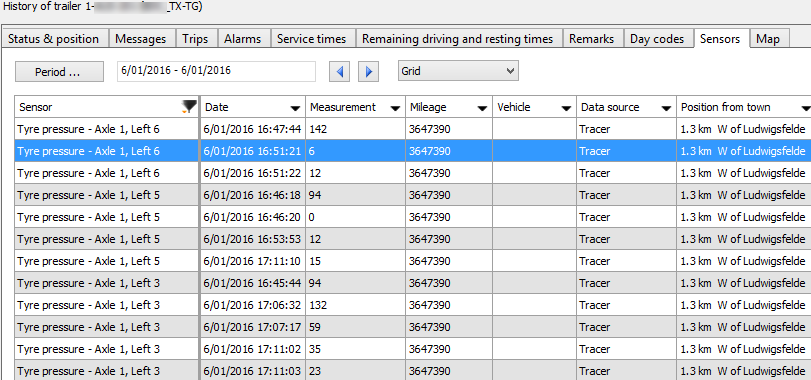811x380 pixels.
Task: Open the Map tab
Action: [768, 39]
